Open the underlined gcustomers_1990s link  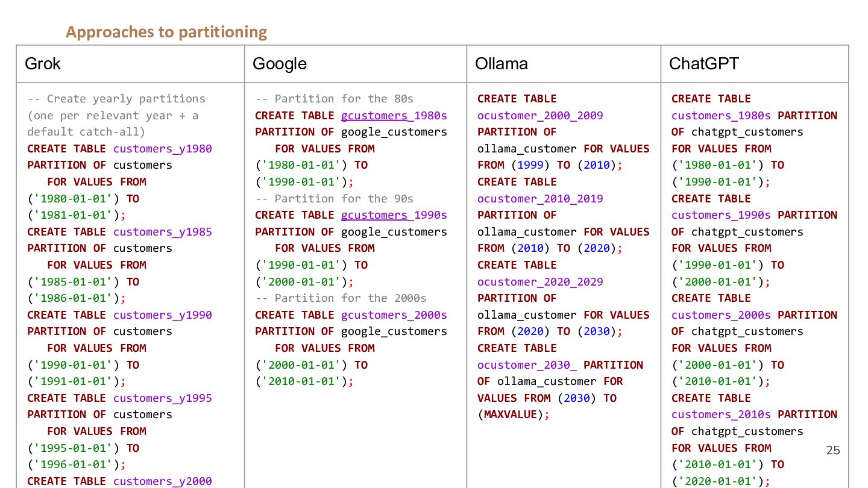tap(394, 215)
